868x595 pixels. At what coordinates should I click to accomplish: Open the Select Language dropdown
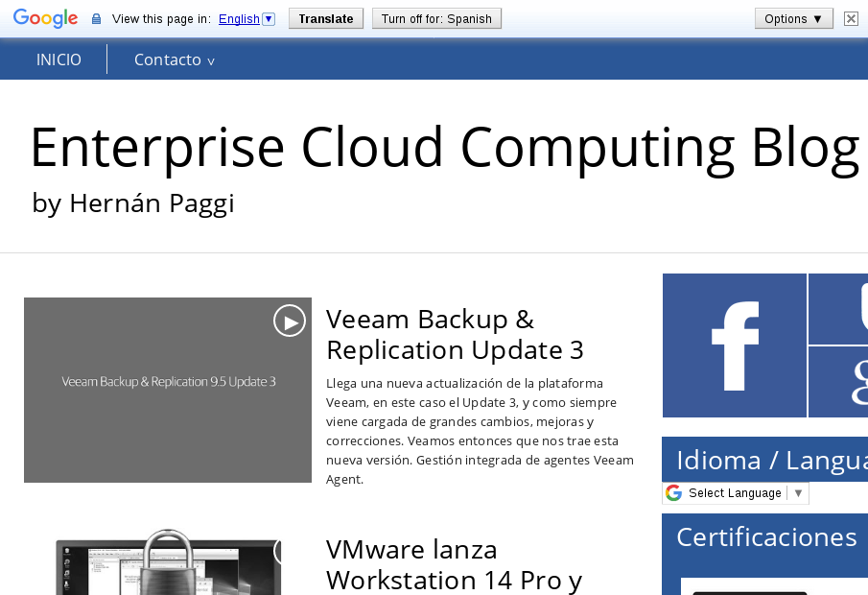click(735, 493)
